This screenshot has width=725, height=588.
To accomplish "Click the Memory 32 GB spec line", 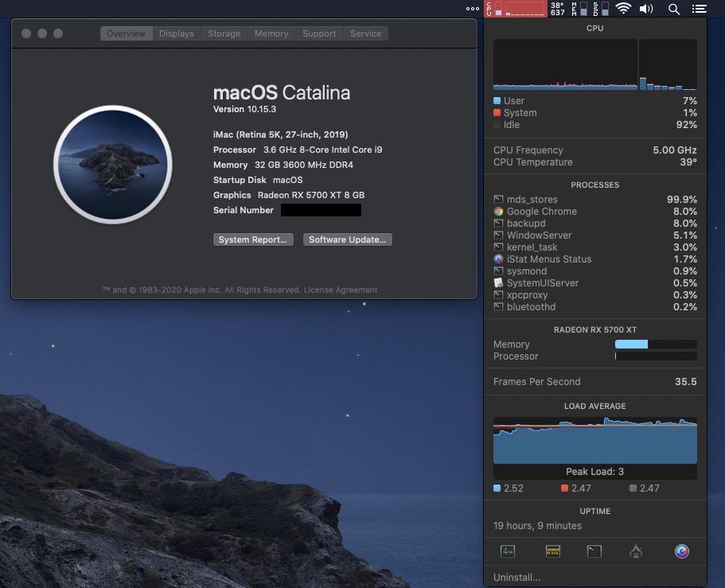I will click(283, 165).
